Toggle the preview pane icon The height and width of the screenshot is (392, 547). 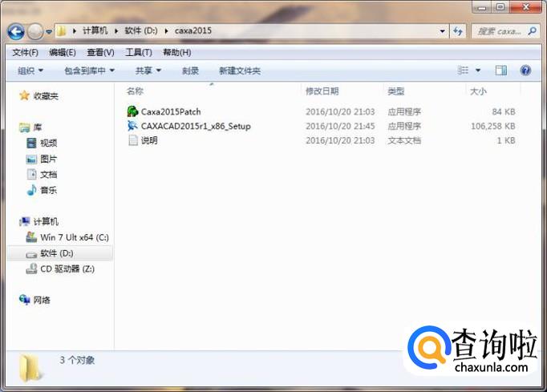tap(501, 71)
